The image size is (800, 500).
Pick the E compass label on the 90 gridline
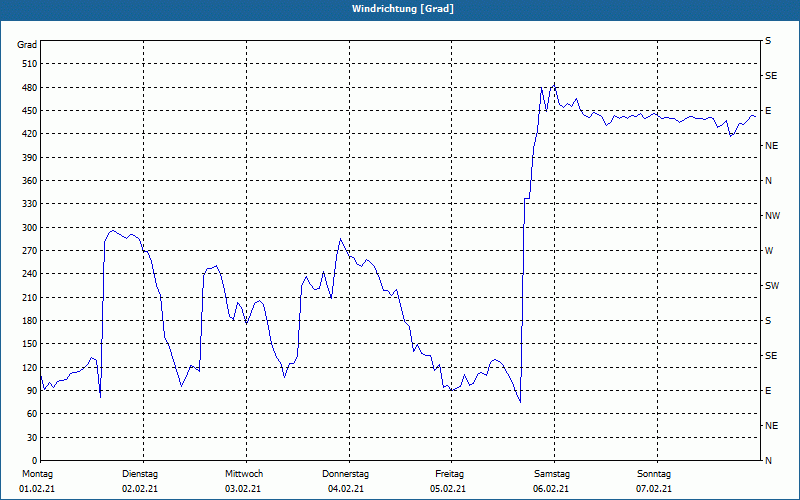point(768,391)
